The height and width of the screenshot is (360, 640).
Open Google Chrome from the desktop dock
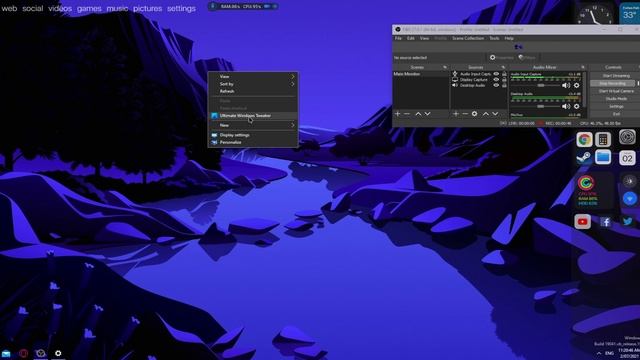point(584,140)
